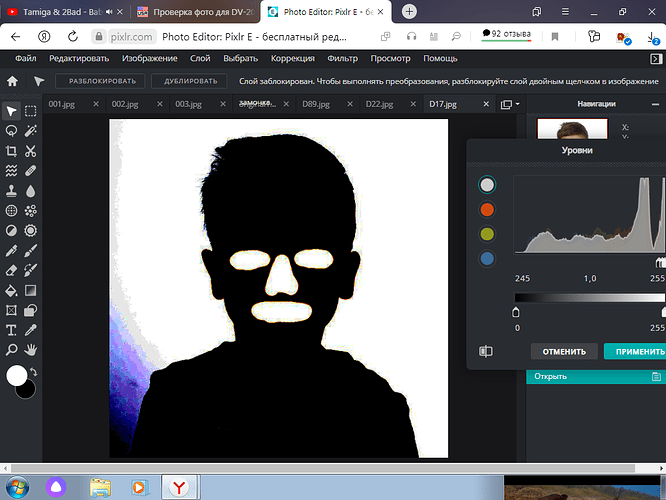Screen dimensions: 666x500
Task: Switch to the 001.jpg document tab
Action: (62, 104)
